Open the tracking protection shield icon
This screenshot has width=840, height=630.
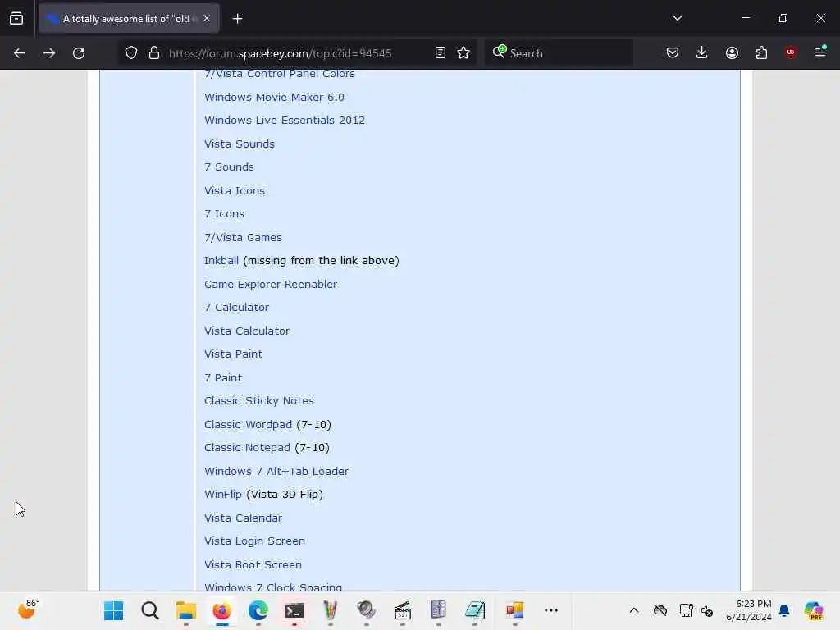(131, 53)
